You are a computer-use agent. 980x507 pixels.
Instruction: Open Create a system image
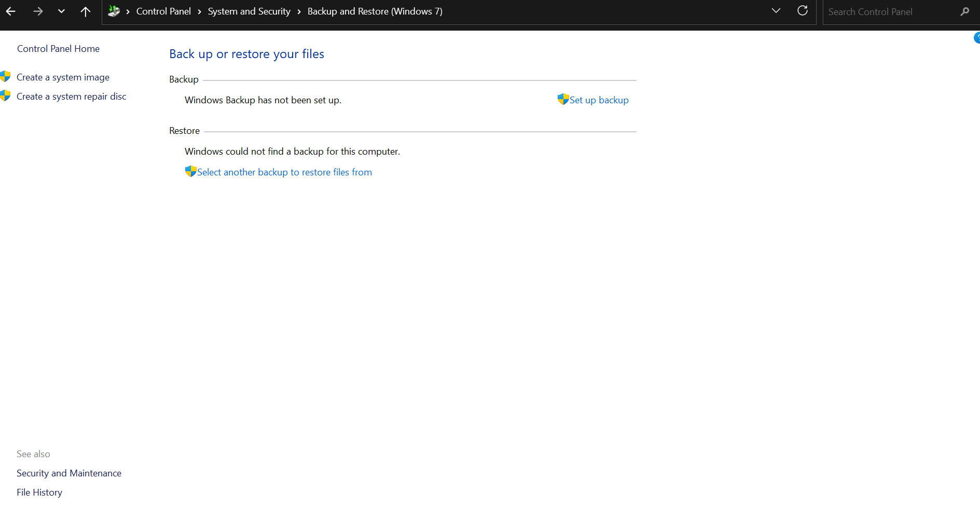[63, 77]
